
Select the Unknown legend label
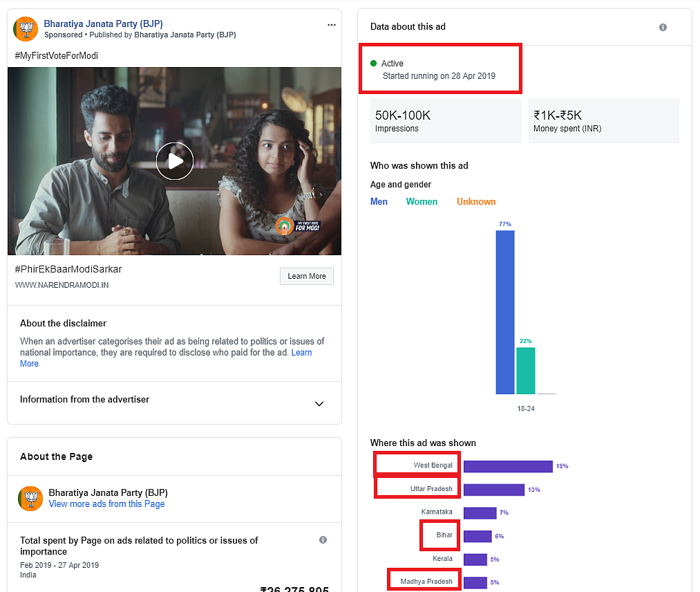point(476,201)
